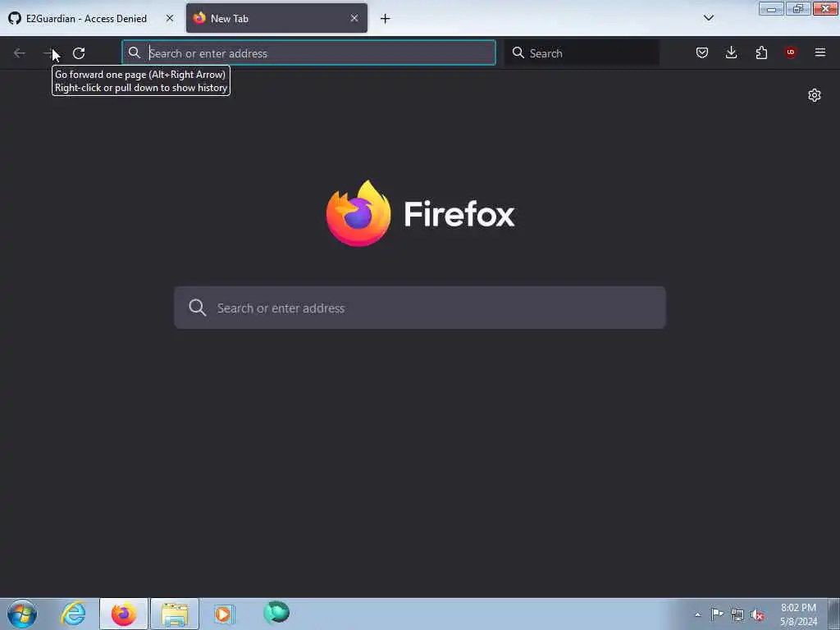Screen dimensions: 840x630
Task: Open Windows Media Player from taskbar
Action: pos(223,614)
